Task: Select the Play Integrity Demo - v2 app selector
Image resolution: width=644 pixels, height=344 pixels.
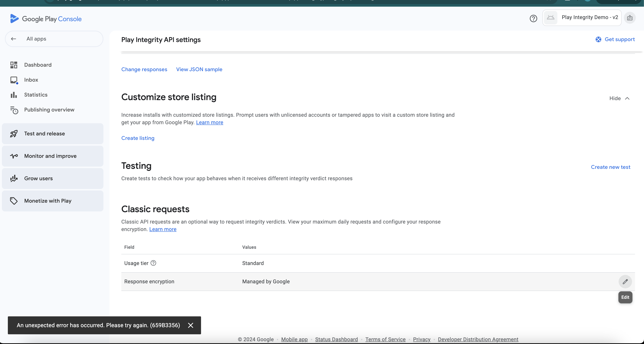Action: (x=582, y=18)
